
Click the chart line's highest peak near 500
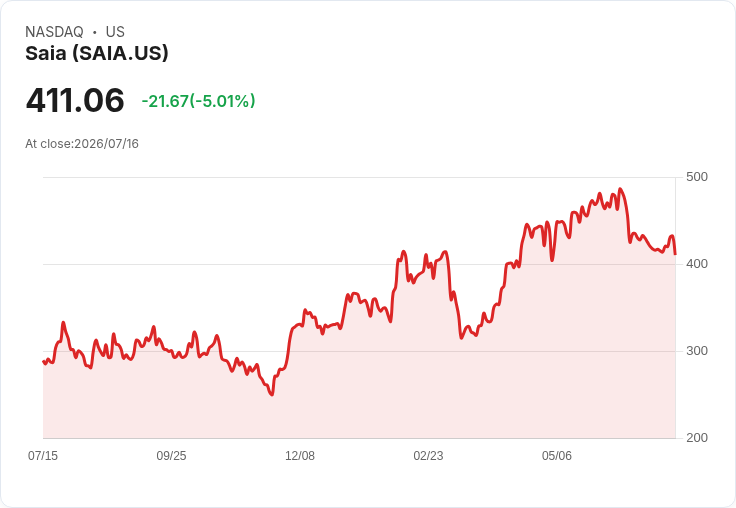[621, 189]
